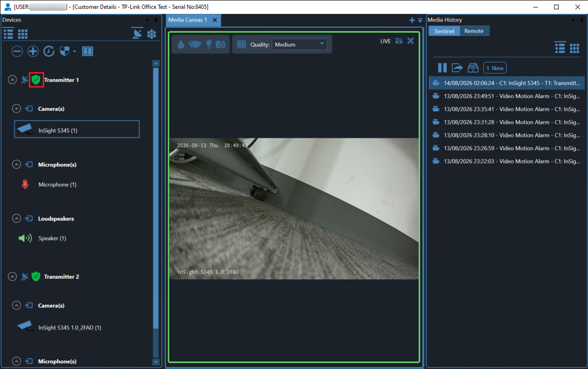This screenshot has height=369, width=588.
Task: Click the water drop washer icon
Action: [181, 44]
